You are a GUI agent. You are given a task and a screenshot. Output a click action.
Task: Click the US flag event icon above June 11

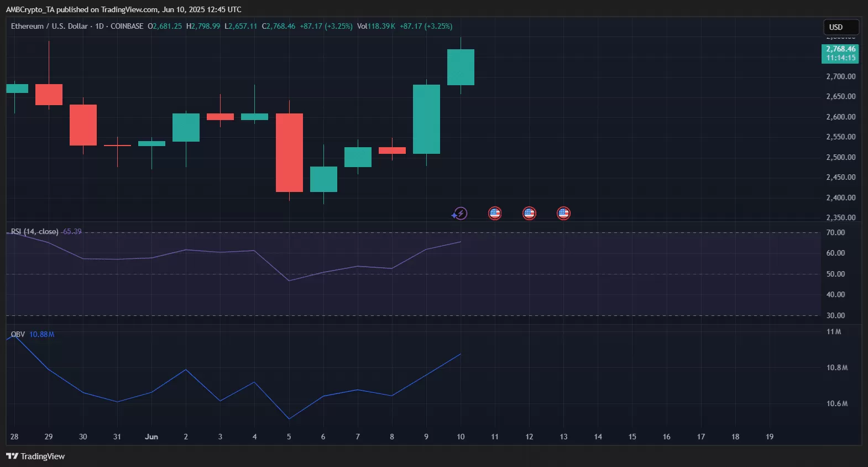coord(495,213)
